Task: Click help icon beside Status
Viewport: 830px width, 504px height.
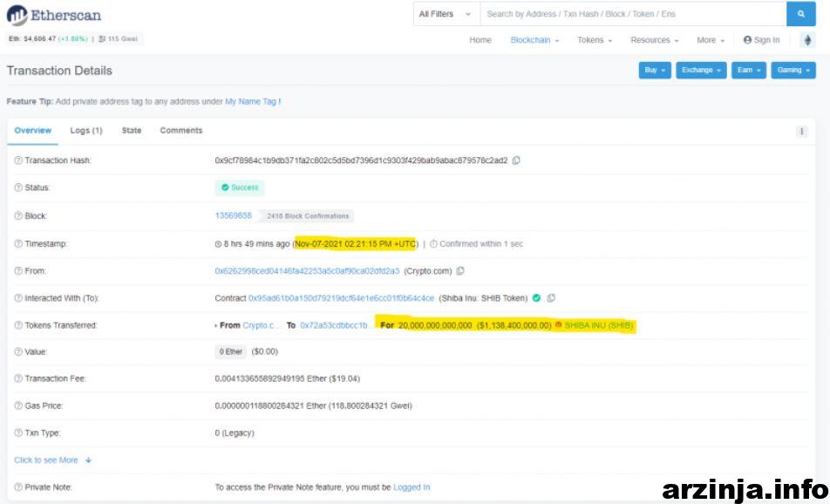Action: pyautogui.click(x=18, y=188)
